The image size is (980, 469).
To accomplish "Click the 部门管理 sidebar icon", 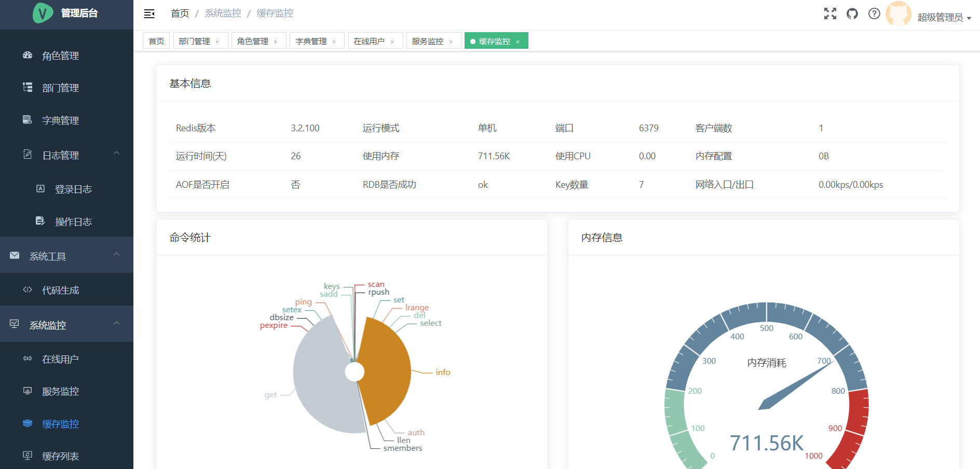I will [x=28, y=87].
